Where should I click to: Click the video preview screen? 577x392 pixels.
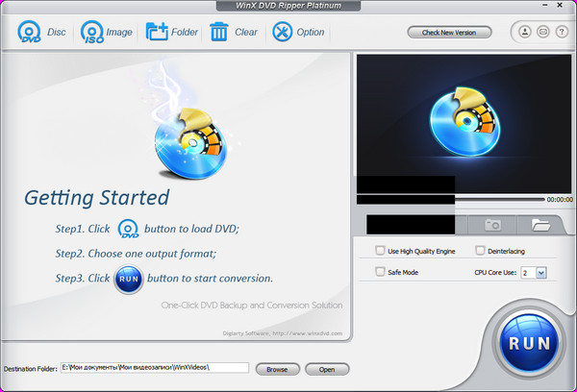pos(464,124)
